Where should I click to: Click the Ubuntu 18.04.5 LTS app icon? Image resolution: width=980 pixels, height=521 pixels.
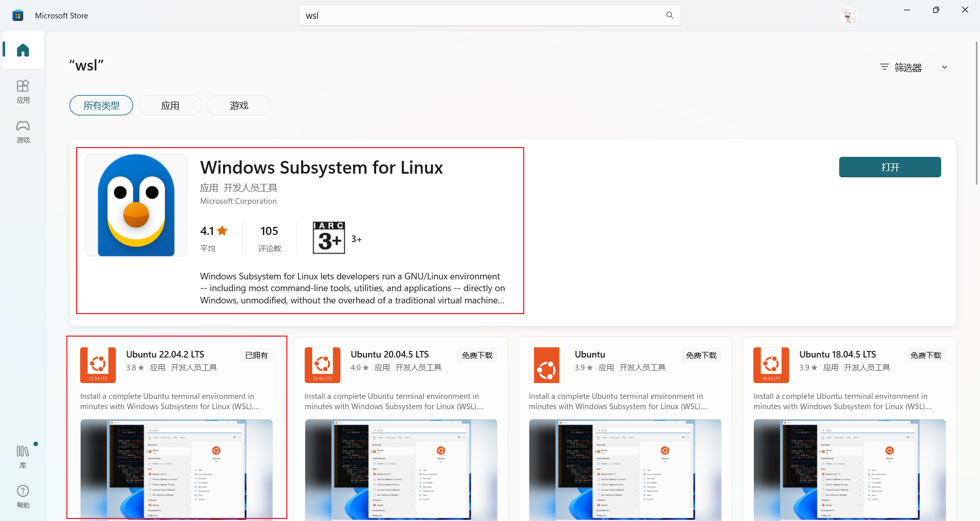pyautogui.click(x=771, y=365)
